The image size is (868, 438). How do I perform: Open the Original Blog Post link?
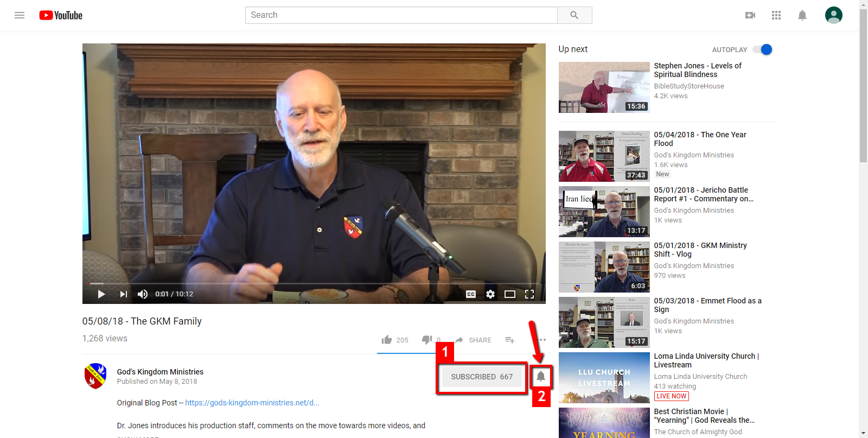click(252, 403)
